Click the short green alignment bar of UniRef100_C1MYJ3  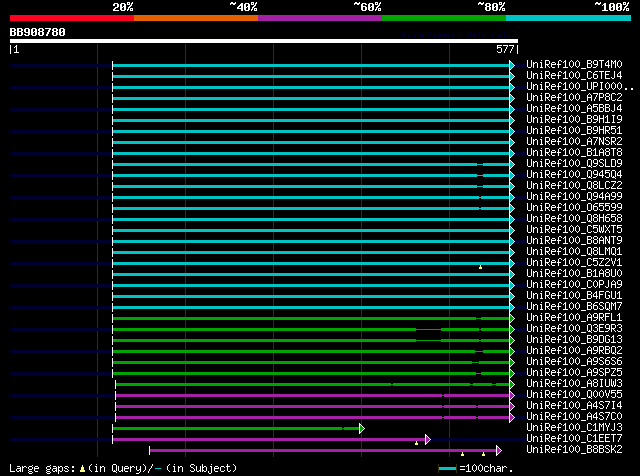[236, 429]
